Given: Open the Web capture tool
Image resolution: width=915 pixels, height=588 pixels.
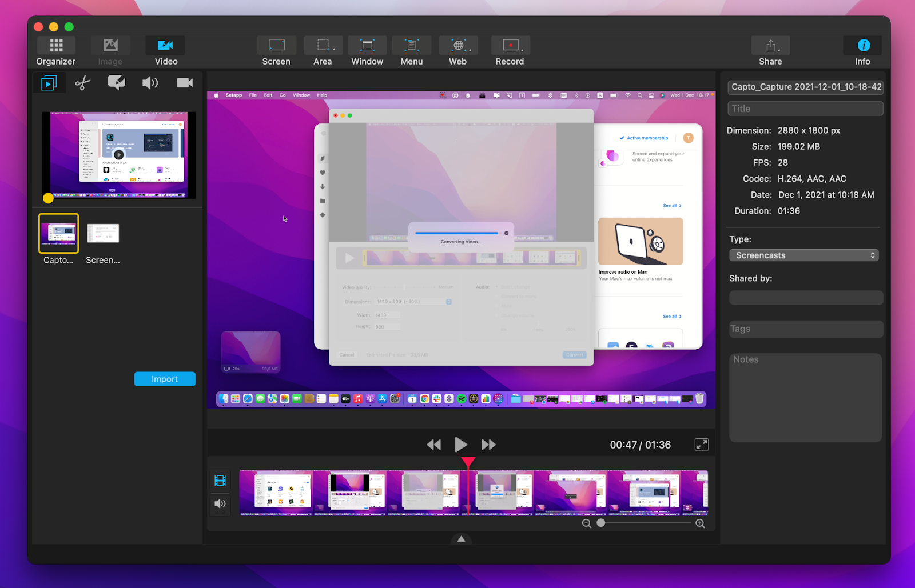Looking at the screenshot, I should pyautogui.click(x=457, y=50).
